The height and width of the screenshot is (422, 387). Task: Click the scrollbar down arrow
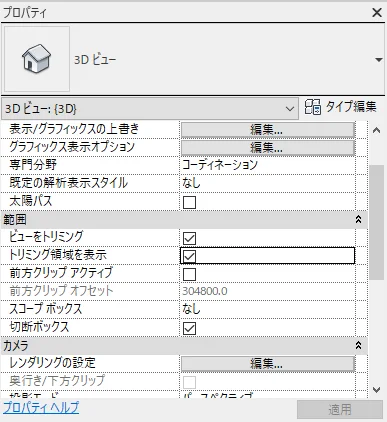click(x=376, y=390)
